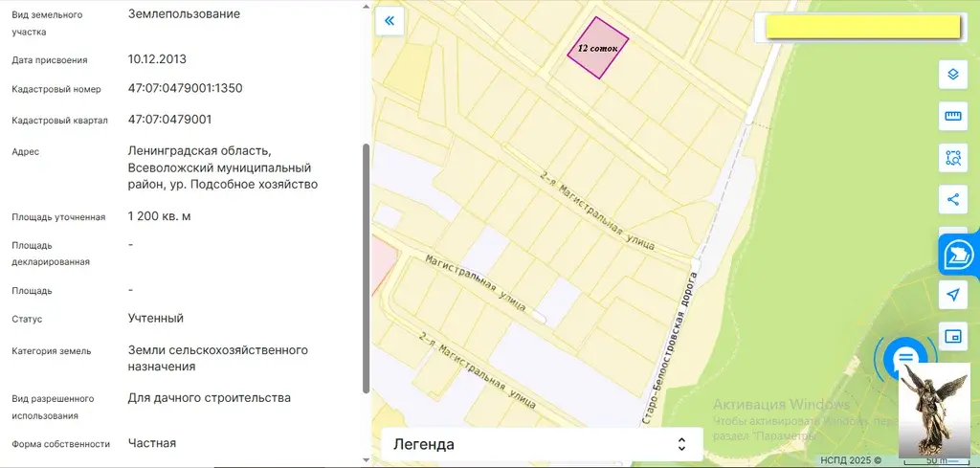Click the yellow search field
This screenshot has height=468, width=980.
point(862,27)
